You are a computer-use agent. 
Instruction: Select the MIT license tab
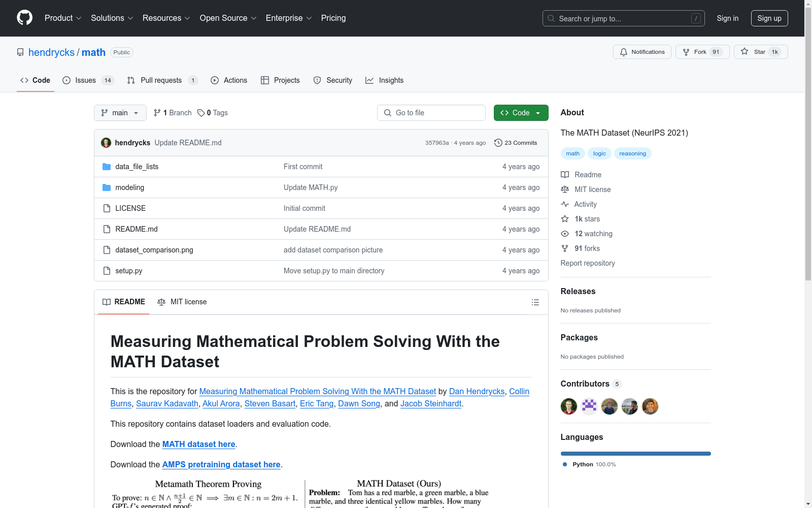point(182,302)
